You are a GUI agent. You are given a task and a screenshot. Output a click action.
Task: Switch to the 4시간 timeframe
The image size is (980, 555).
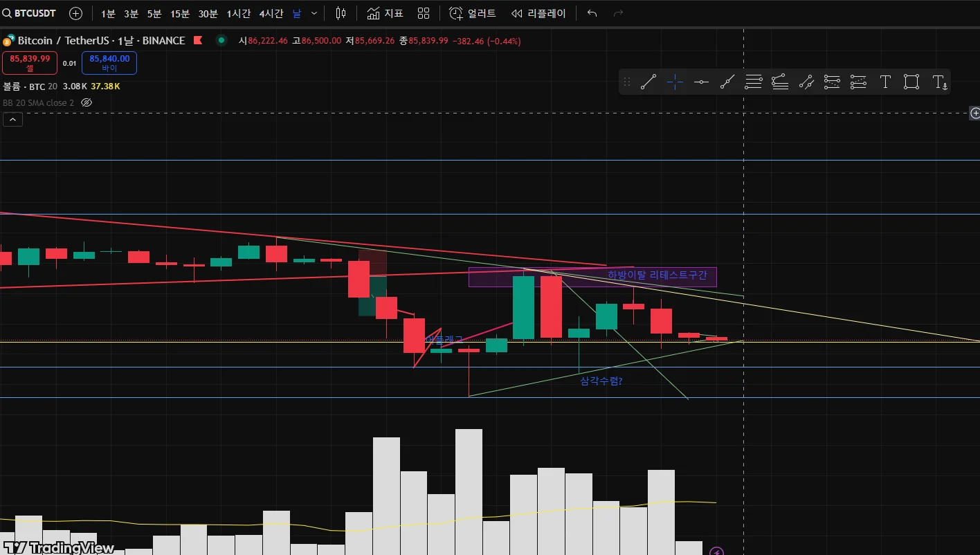271,13
